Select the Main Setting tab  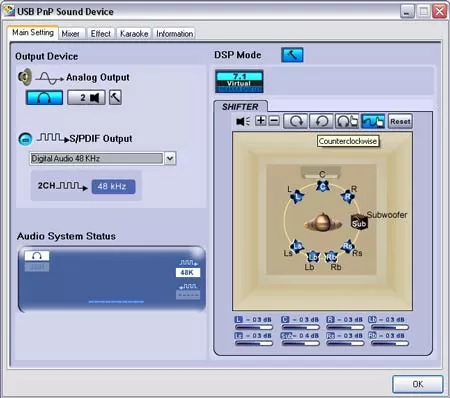click(x=33, y=33)
